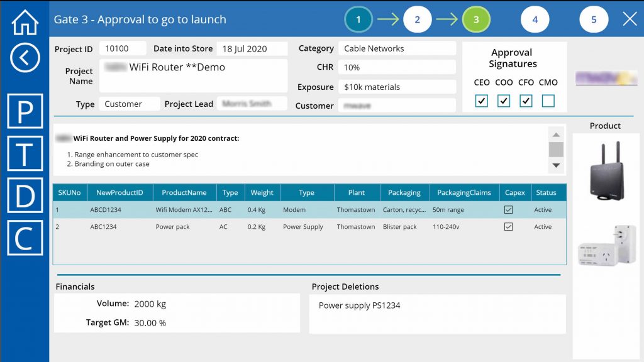
Task: Open the Category field Cable Networks
Action: tap(397, 48)
